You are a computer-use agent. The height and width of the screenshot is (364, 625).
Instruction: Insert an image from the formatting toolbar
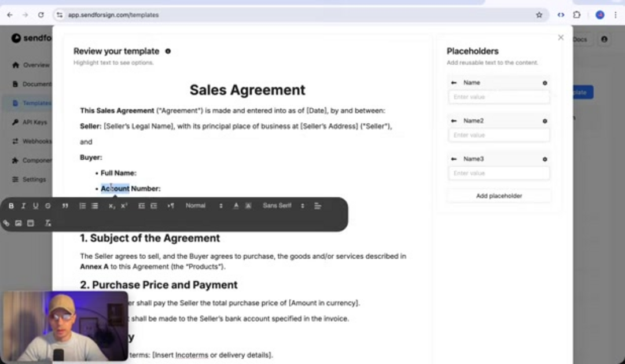(18, 223)
